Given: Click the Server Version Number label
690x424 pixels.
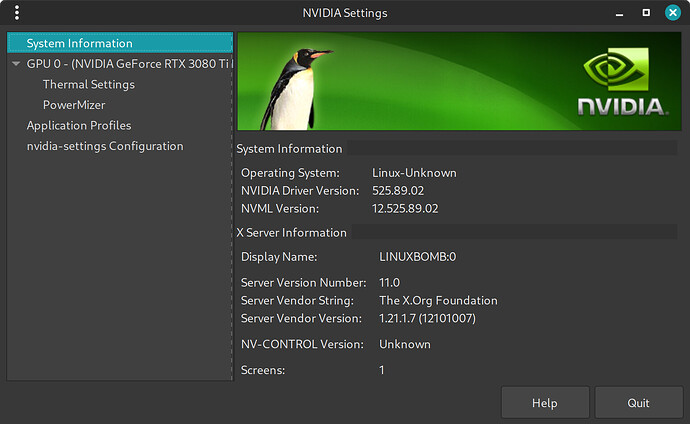Looking at the screenshot, I should pos(303,282).
